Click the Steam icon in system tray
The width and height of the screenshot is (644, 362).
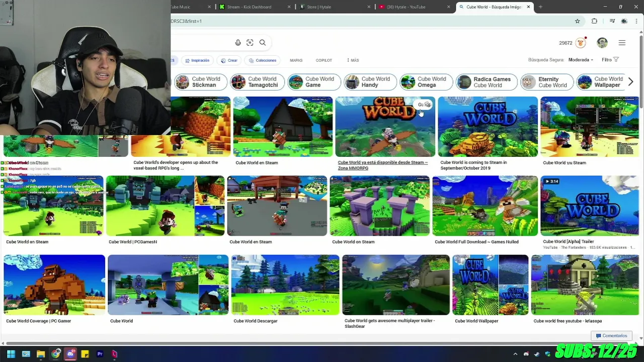(x=537, y=354)
